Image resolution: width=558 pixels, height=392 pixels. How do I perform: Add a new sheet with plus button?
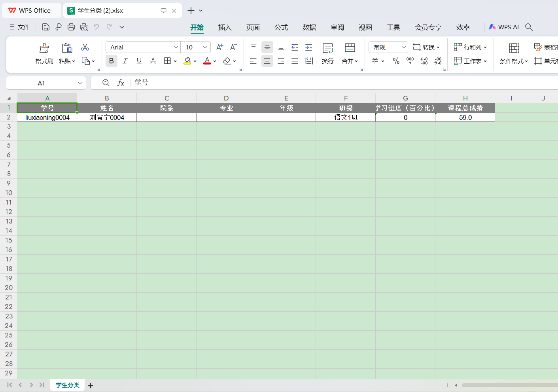click(x=91, y=385)
